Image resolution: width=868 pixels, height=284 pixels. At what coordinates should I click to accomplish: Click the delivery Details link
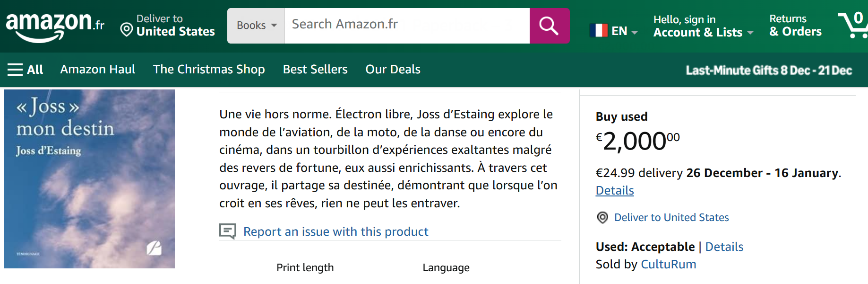pos(615,191)
